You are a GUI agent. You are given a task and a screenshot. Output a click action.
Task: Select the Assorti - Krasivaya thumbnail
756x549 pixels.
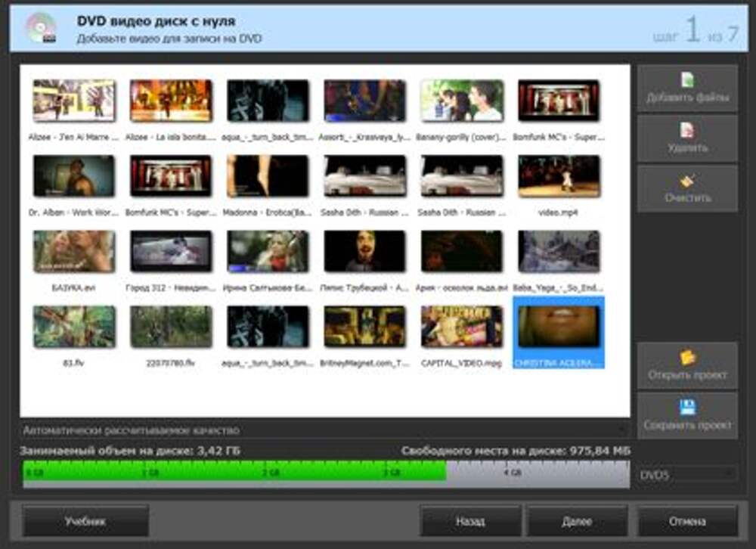coord(364,101)
